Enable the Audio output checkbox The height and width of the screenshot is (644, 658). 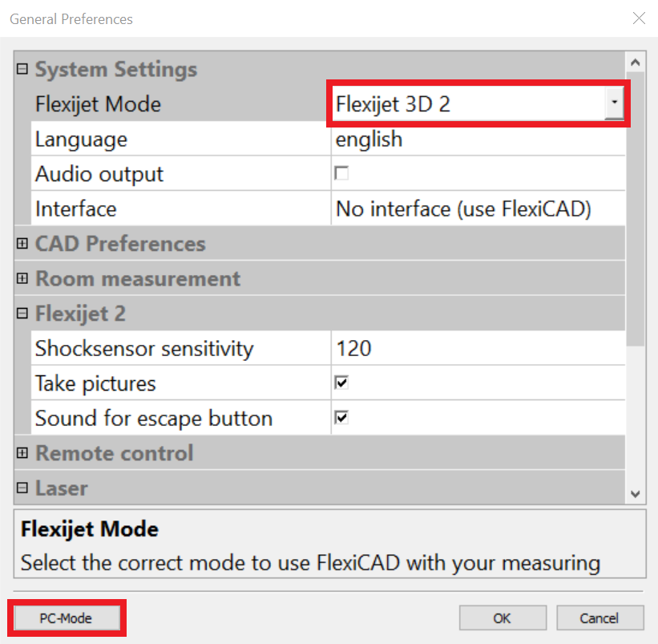point(341,174)
